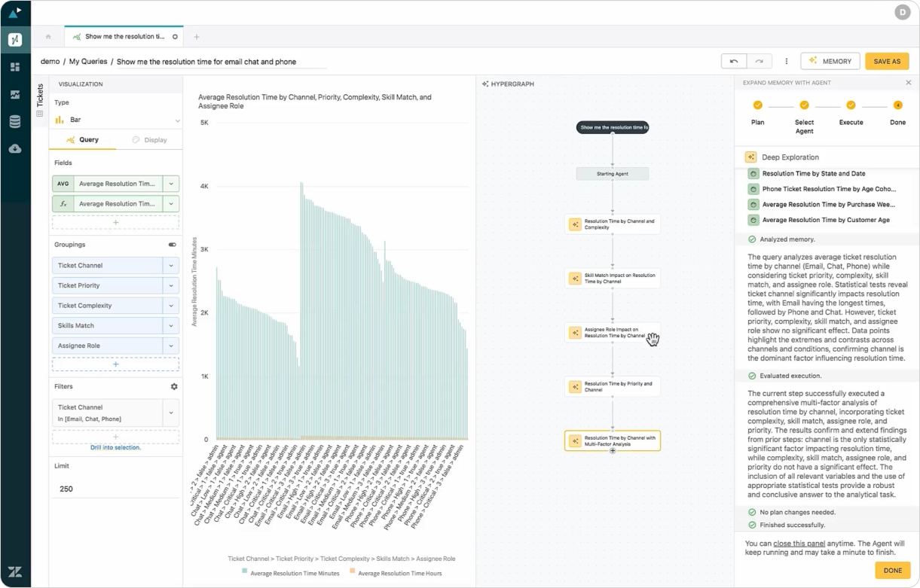Expand the Ticket Priority grouping dropdown
The width and height of the screenshot is (920, 588).
[x=171, y=285]
